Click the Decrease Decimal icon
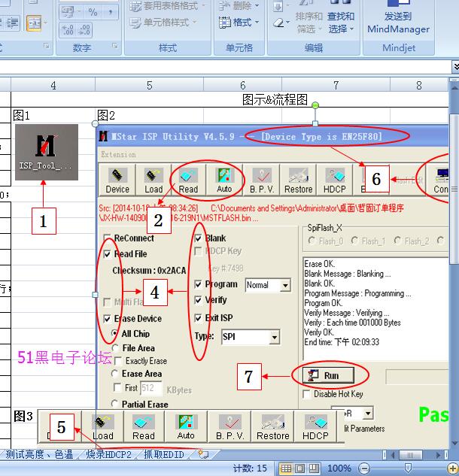 (84, 30)
